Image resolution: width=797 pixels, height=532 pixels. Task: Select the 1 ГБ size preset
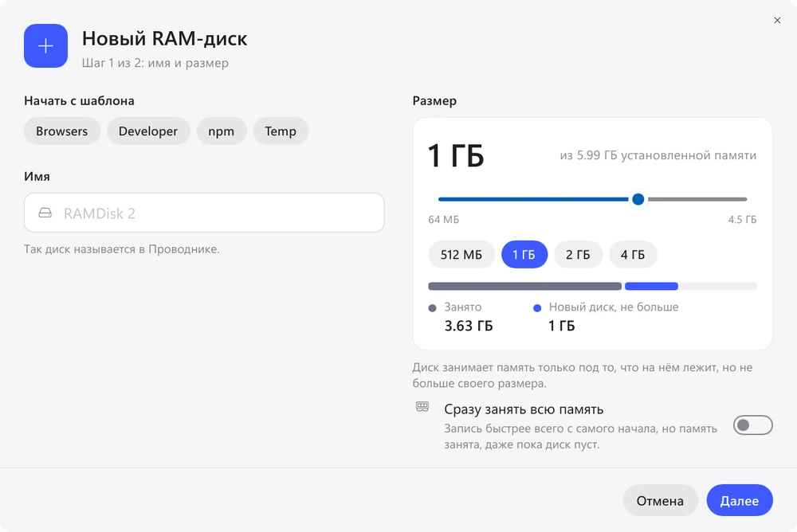click(x=524, y=255)
